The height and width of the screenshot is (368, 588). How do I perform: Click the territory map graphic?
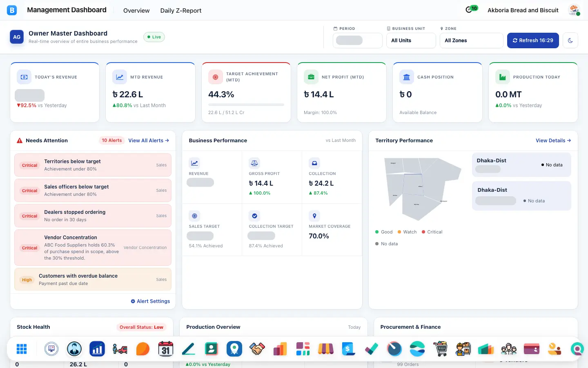coord(422,189)
